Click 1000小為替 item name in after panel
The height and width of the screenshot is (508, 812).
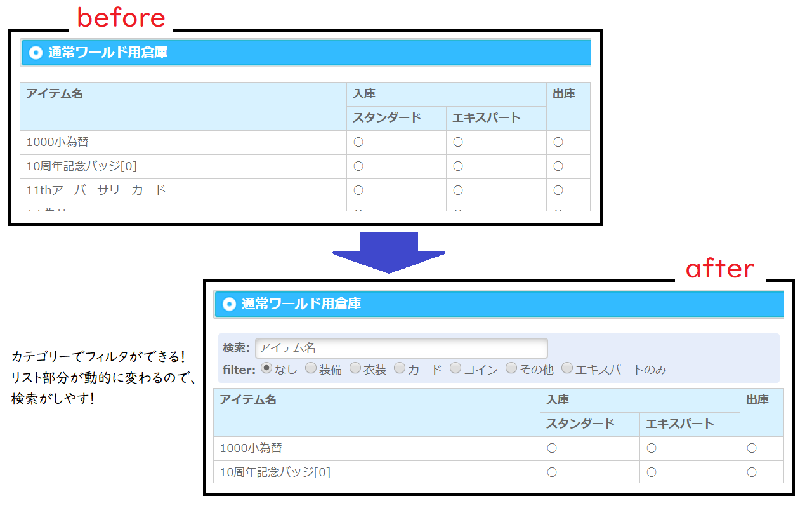click(x=251, y=448)
